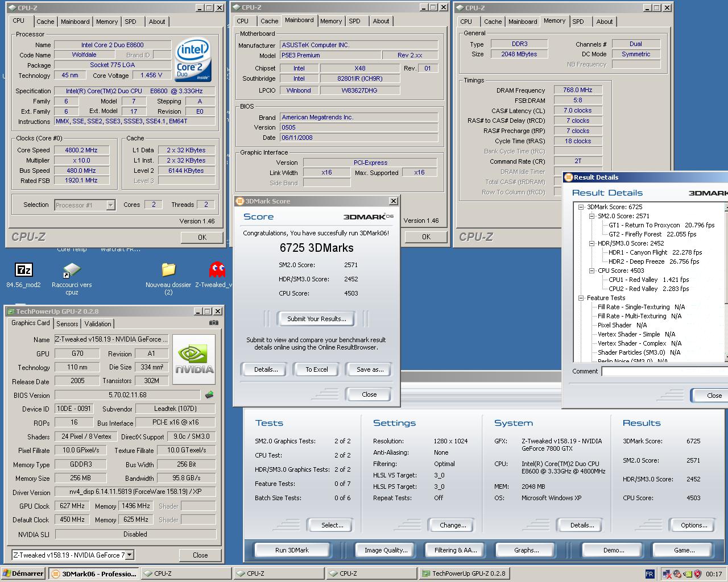Click the 5.70.02.11.68 BIOS Version field

click(127, 394)
